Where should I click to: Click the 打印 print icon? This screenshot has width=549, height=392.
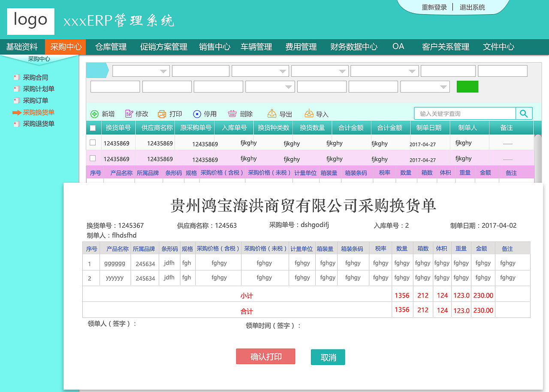[x=161, y=114]
